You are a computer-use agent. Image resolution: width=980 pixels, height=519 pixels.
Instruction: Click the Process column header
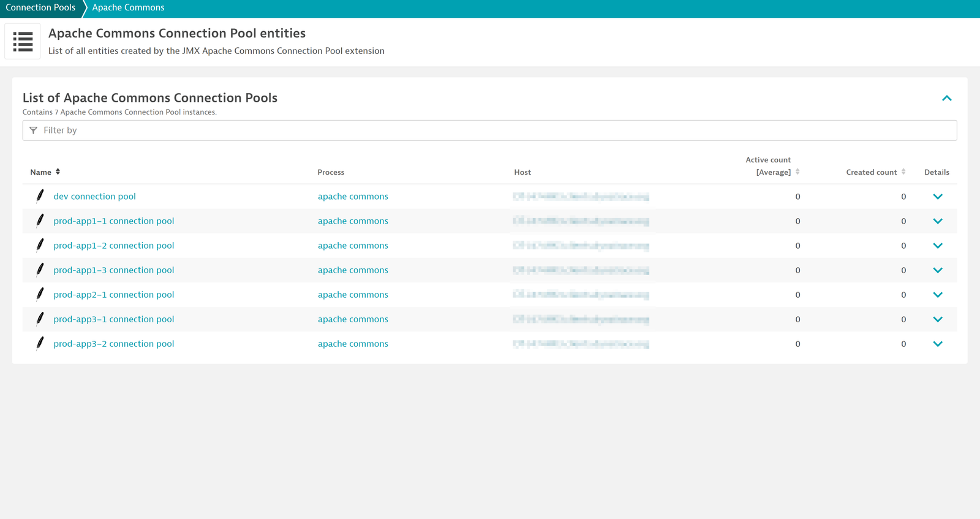[x=331, y=172]
